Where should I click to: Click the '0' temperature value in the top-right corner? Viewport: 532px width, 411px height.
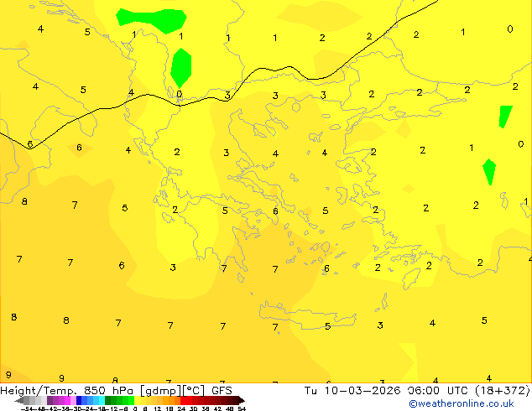click(510, 29)
